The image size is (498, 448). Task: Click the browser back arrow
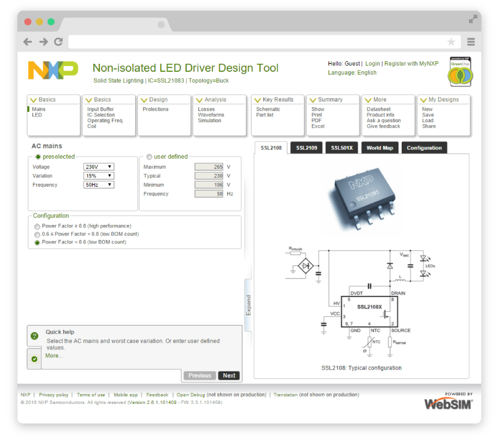(28, 42)
